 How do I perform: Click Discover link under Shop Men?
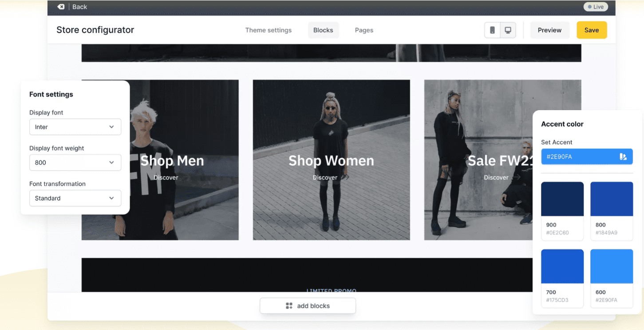tap(166, 178)
